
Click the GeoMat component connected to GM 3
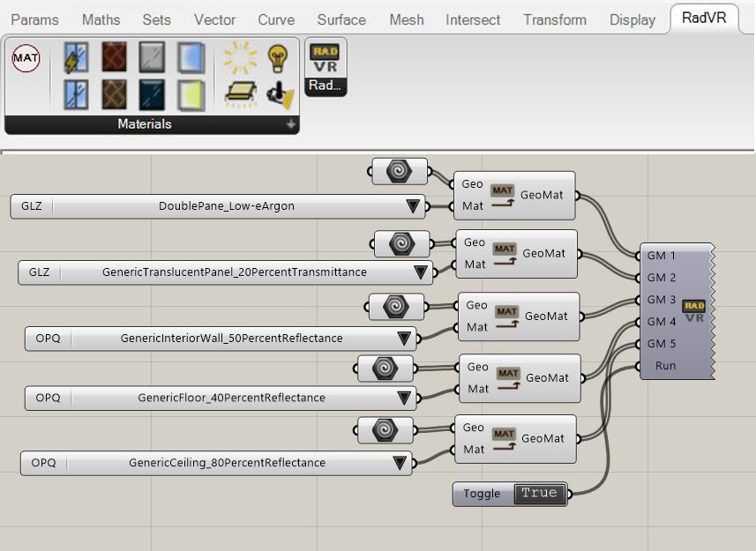coord(518,316)
